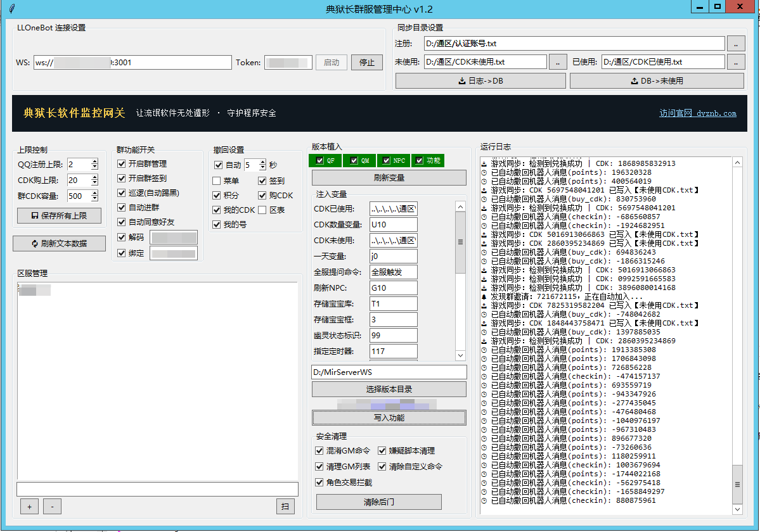
Task: Toggle the 购CDK recall checkbox
Action: (262, 195)
